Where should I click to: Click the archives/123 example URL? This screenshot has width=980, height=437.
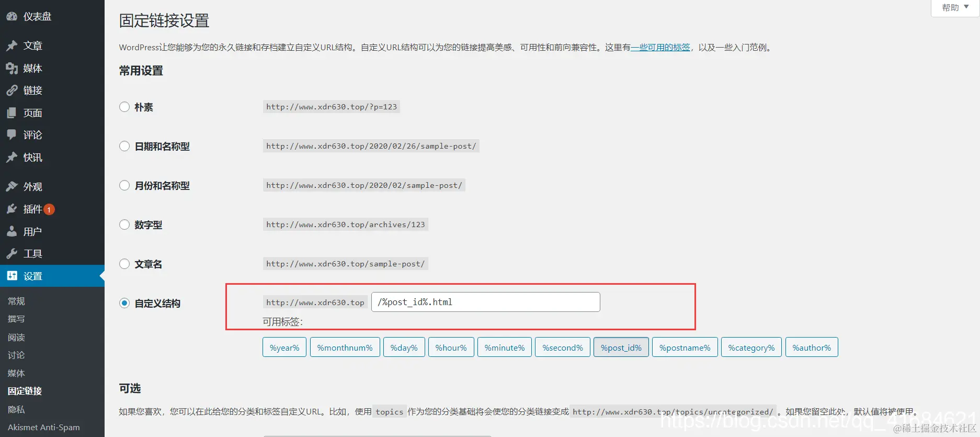(346, 225)
